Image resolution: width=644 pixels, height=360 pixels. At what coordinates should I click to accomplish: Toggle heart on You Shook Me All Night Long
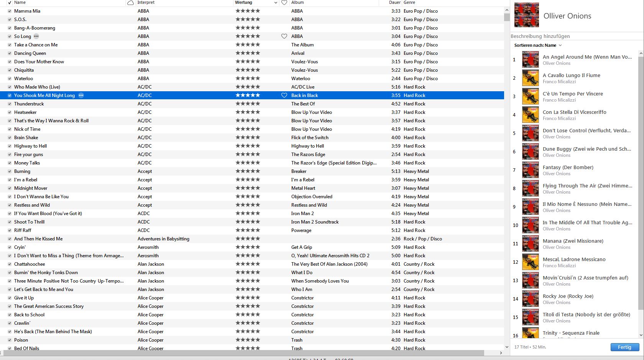click(x=284, y=95)
